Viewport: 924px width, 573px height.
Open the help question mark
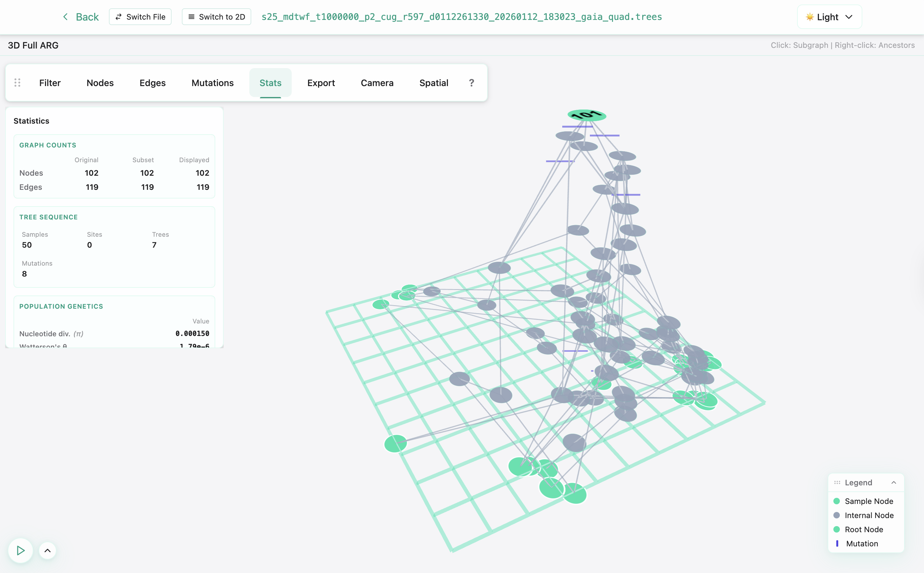pos(471,83)
